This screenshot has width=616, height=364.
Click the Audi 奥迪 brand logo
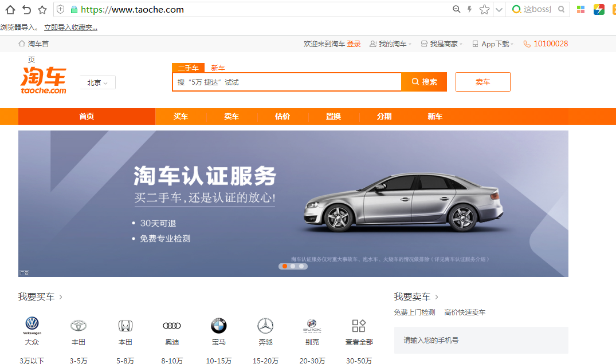172,326
